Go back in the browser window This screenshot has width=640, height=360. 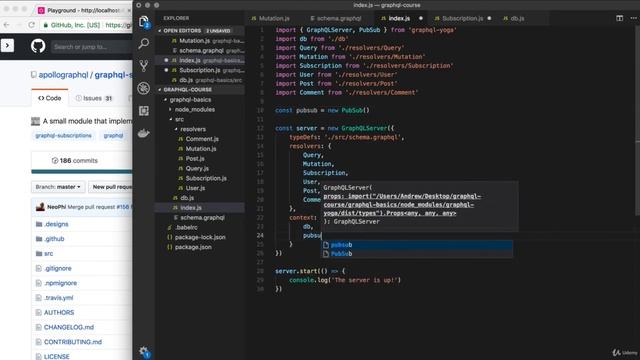pyautogui.click(x=7, y=25)
